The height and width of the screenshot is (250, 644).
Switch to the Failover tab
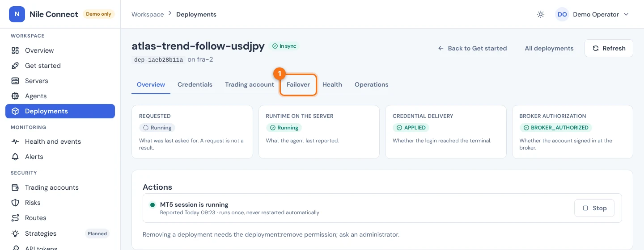coord(298,84)
